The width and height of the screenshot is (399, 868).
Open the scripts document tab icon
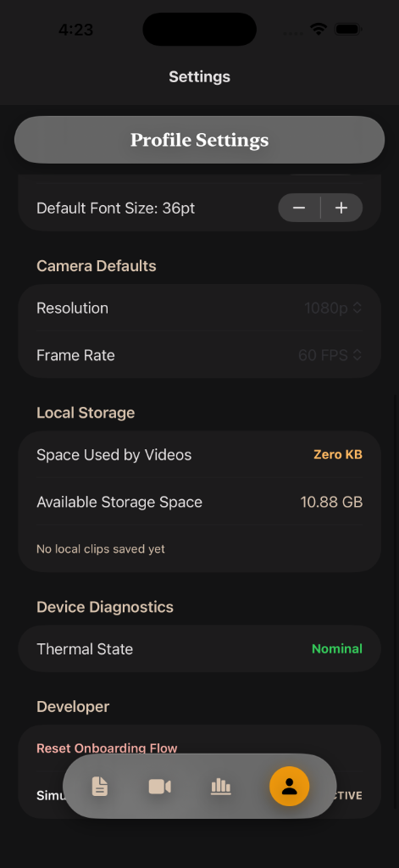coord(100,786)
